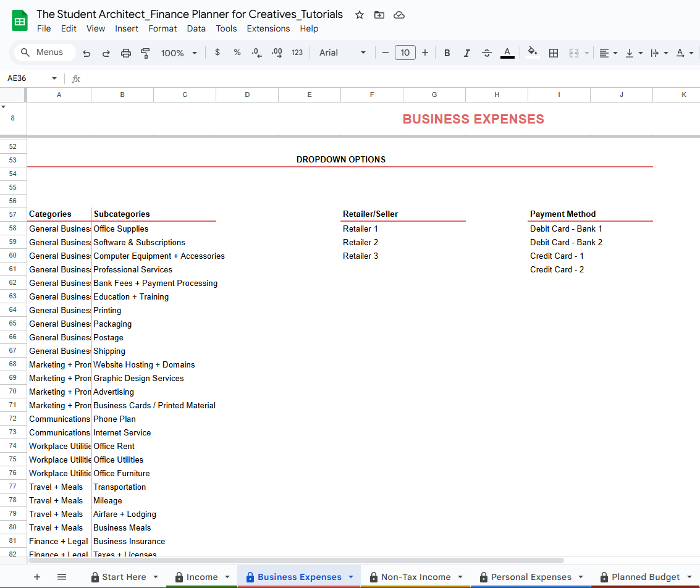Open Business Expenses tab options arrow
The height and width of the screenshot is (588, 700).
coord(351,577)
